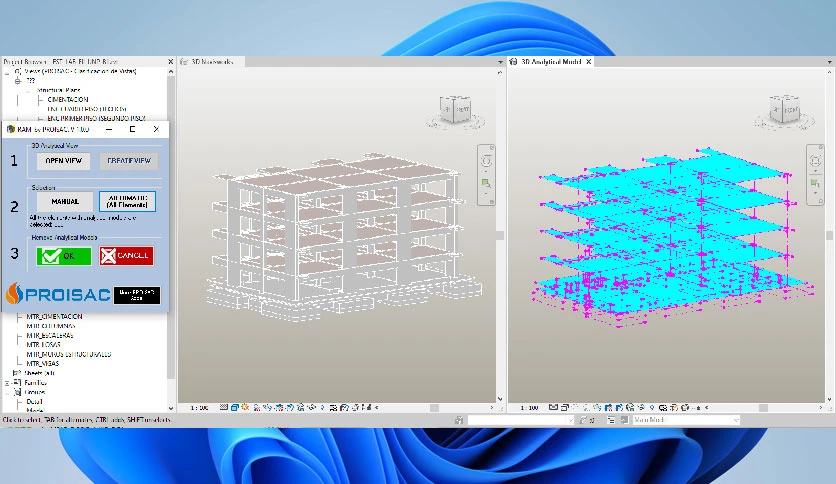The height and width of the screenshot is (484, 836).
Task: Click zoom tool in Analytical view navigation bar
Action: click(x=815, y=183)
